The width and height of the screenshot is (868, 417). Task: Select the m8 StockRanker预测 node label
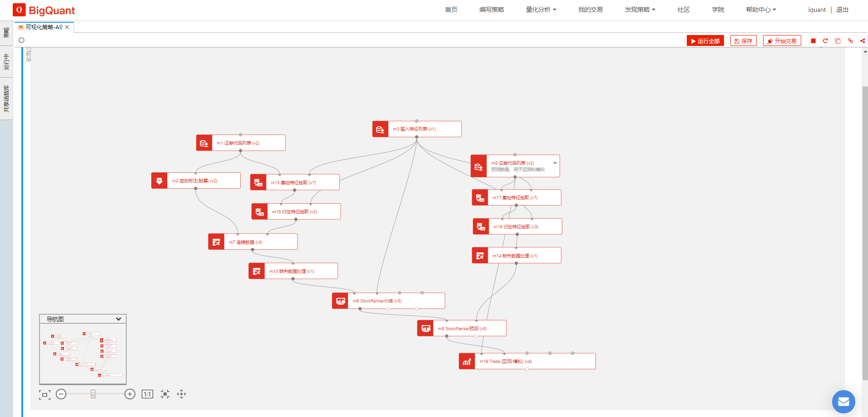(x=462, y=329)
